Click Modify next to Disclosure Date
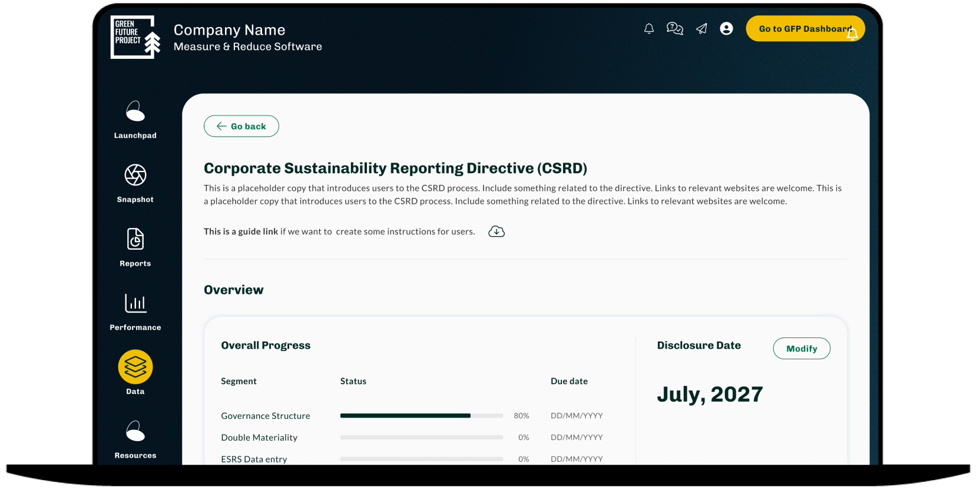 [802, 348]
